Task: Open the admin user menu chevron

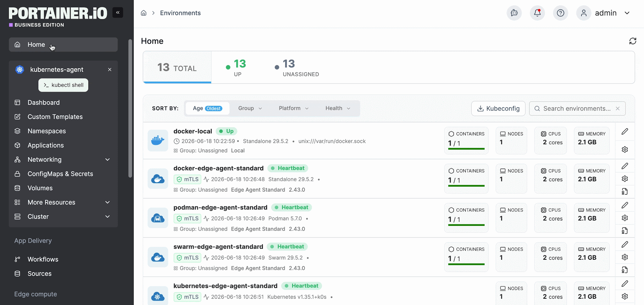Action: tap(627, 13)
